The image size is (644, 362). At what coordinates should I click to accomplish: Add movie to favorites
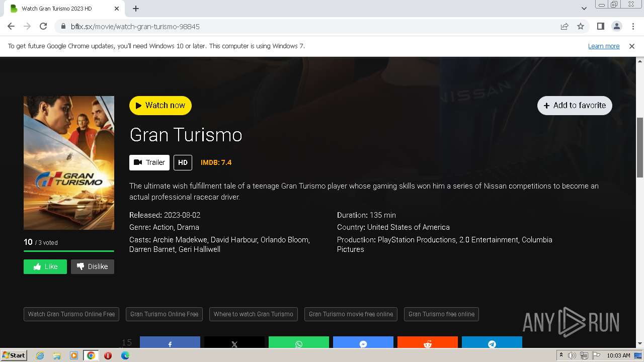(x=575, y=106)
